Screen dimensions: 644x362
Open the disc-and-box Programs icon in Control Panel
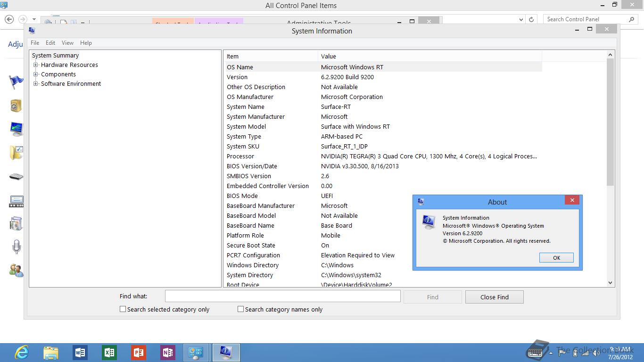click(x=16, y=223)
